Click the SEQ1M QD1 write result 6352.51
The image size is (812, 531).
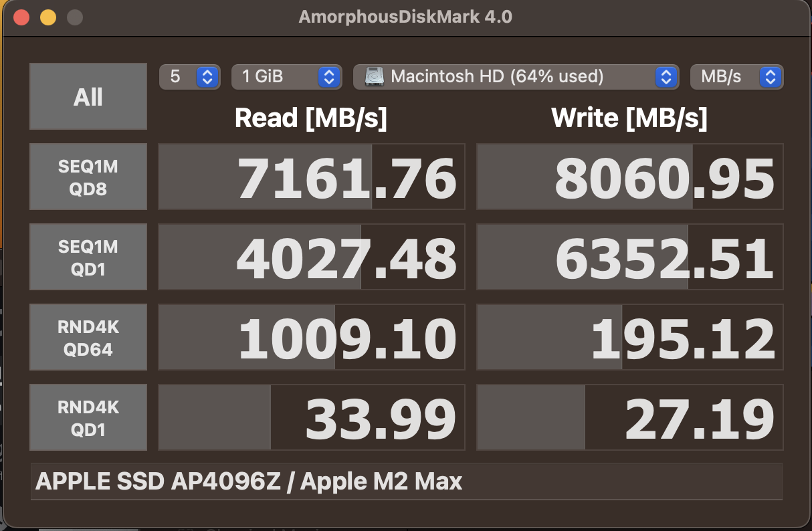pyautogui.click(x=629, y=256)
